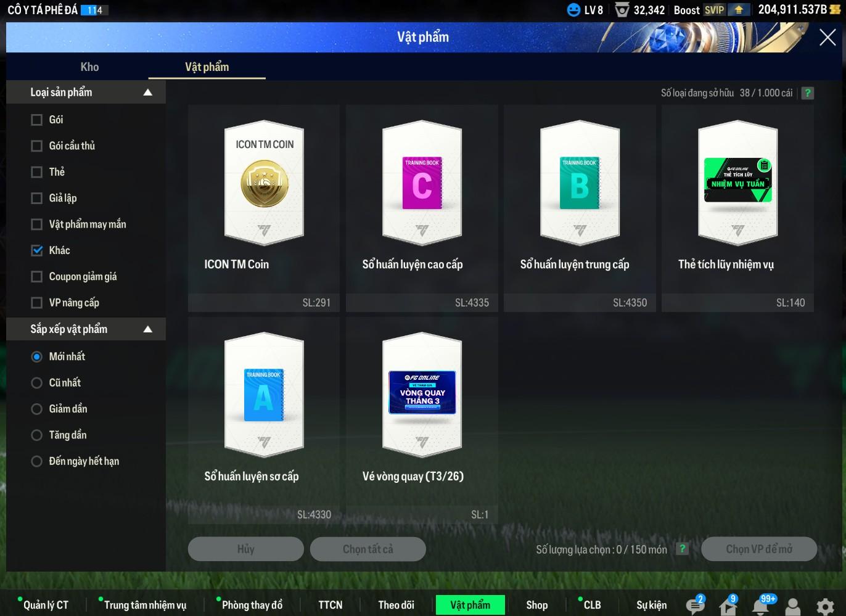Uncheck the Khác filter checkbox
This screenshot has height=616, width=846.
tap(37, 250)
